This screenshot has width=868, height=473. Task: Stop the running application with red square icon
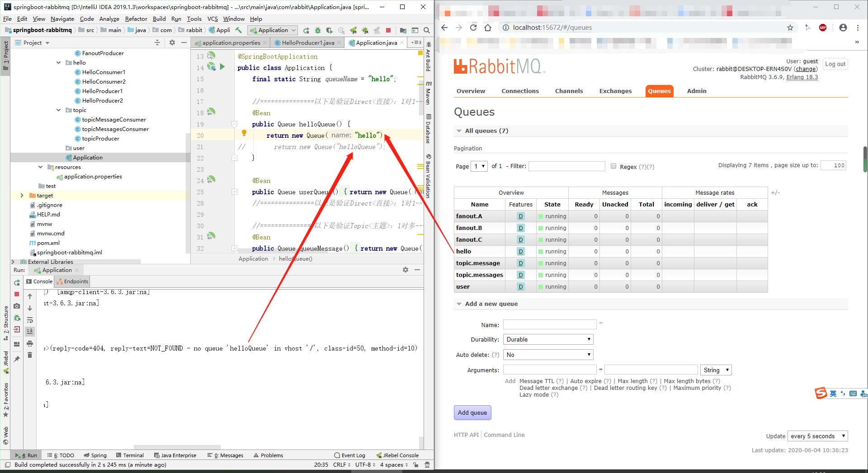pos(388,30)
